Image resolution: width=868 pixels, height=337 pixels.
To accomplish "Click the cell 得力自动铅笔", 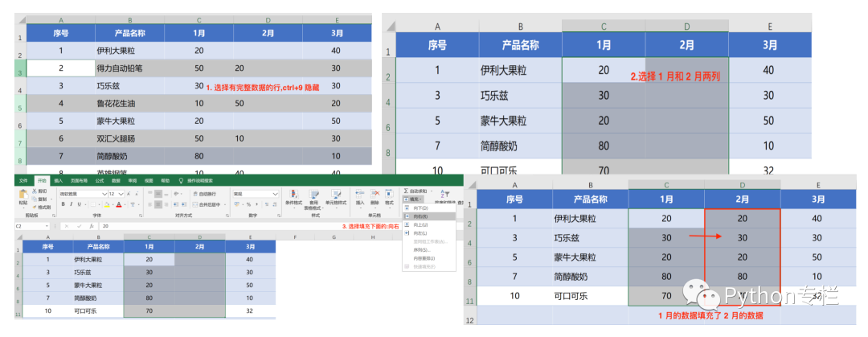I will coord(129,68).
